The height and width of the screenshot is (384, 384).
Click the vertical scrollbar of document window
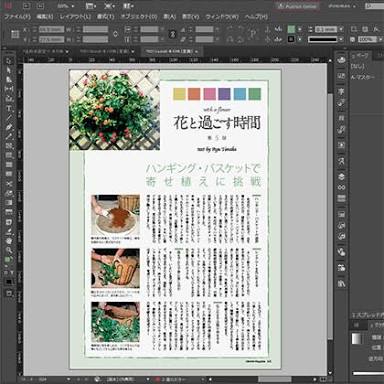(330, 217)
